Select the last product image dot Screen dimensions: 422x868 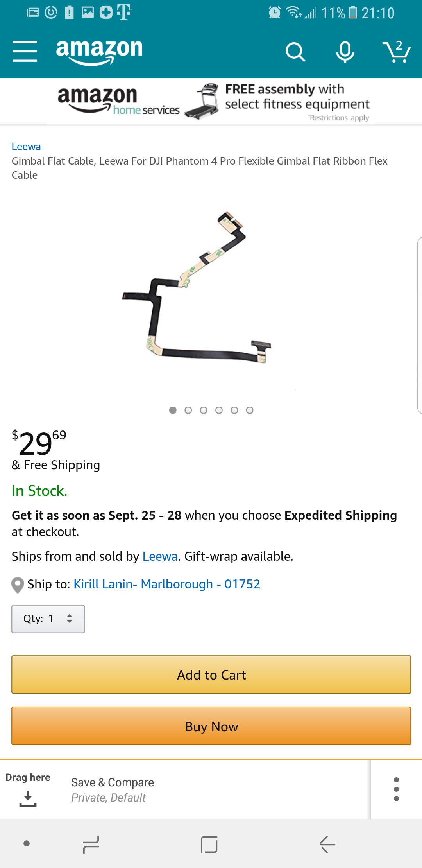[250, 410]
